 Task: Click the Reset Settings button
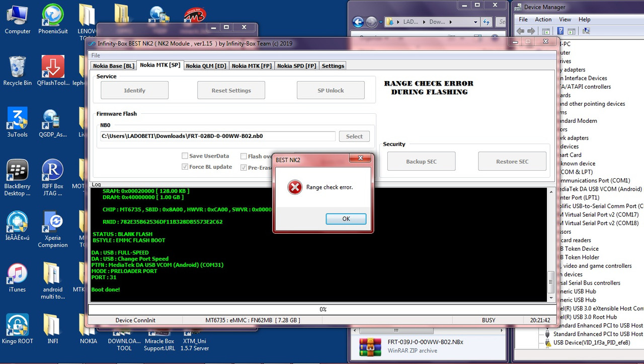(x=231, y=91)
